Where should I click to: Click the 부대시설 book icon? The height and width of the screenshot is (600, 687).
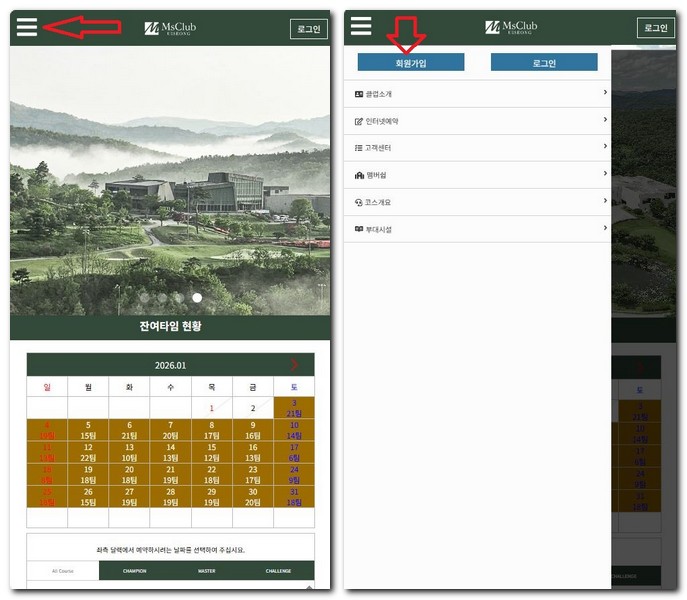point(359,229)
